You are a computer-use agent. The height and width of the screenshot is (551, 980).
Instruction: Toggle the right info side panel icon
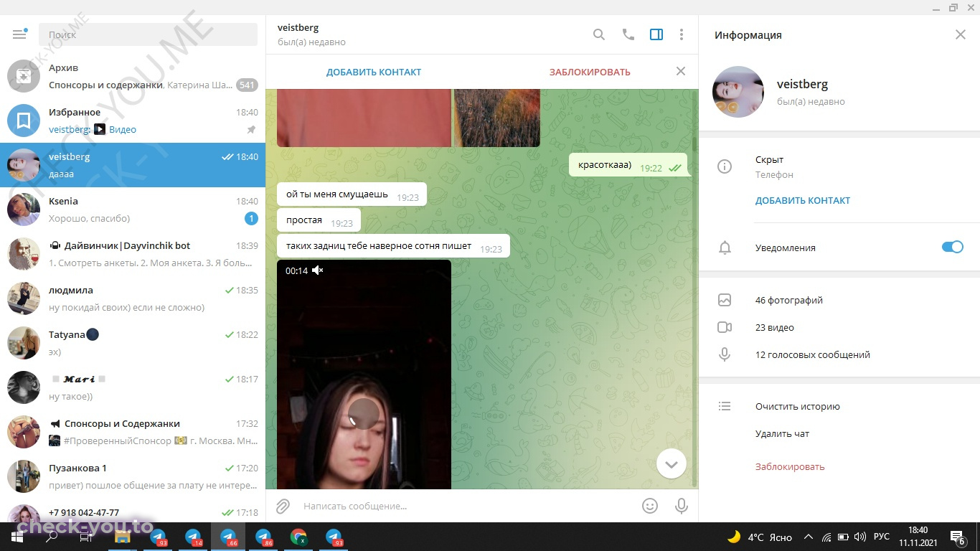point(656,34)
